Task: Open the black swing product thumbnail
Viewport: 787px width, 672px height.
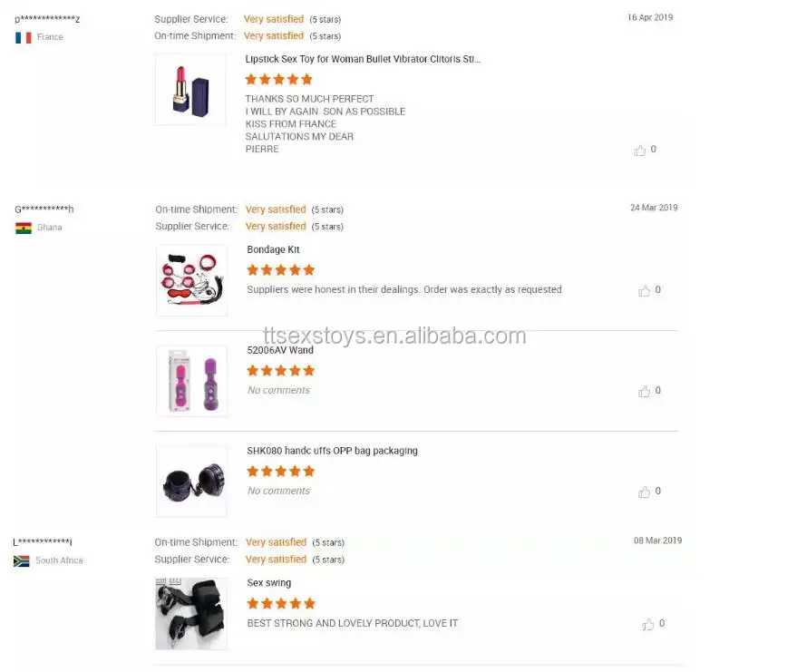Action: click(191, 613)
